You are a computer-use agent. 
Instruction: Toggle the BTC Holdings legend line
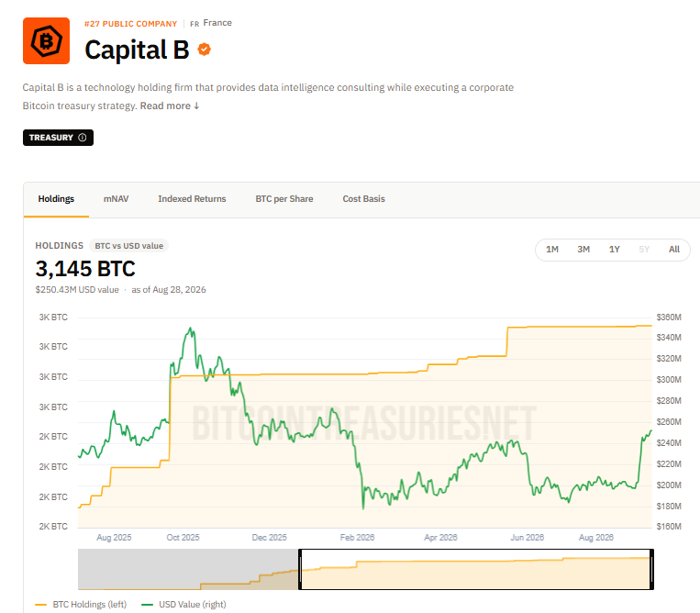click(81, 604)
